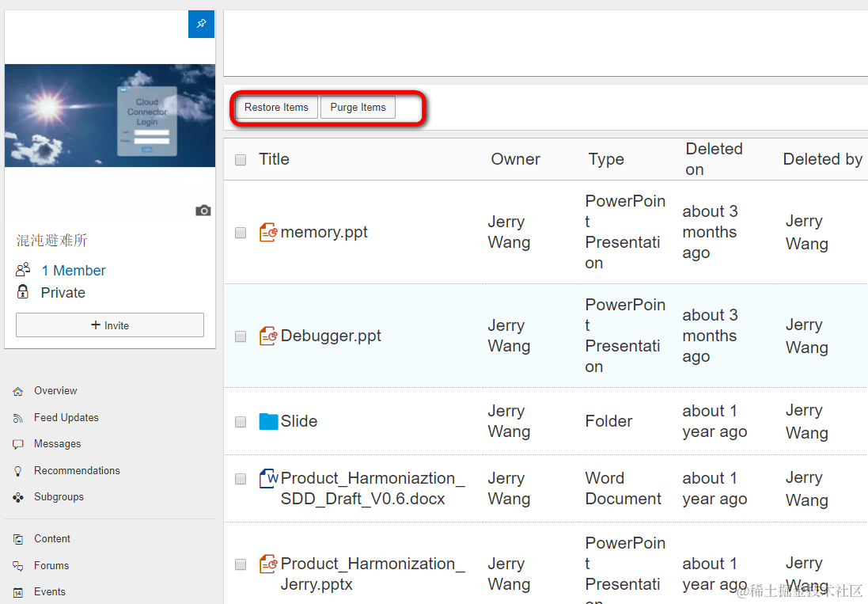Toggle the select-all checkbox in the Title header

[241, 160]
